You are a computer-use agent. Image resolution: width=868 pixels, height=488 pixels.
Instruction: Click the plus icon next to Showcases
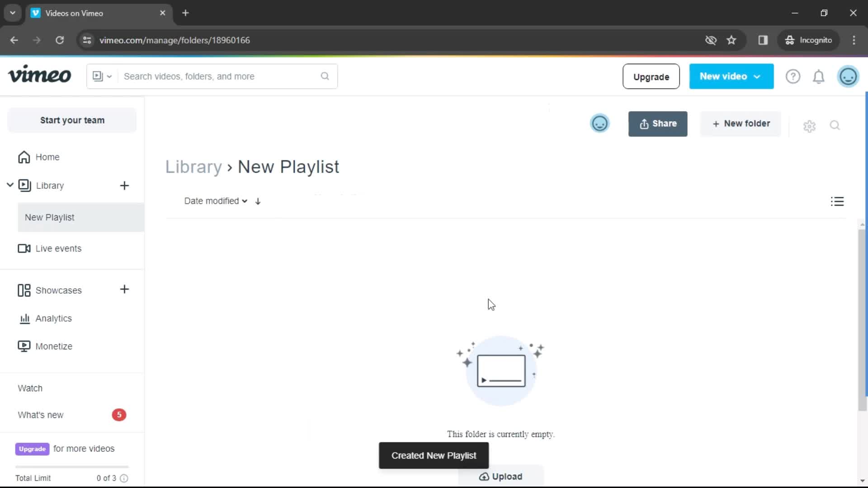tap(124, 290)
